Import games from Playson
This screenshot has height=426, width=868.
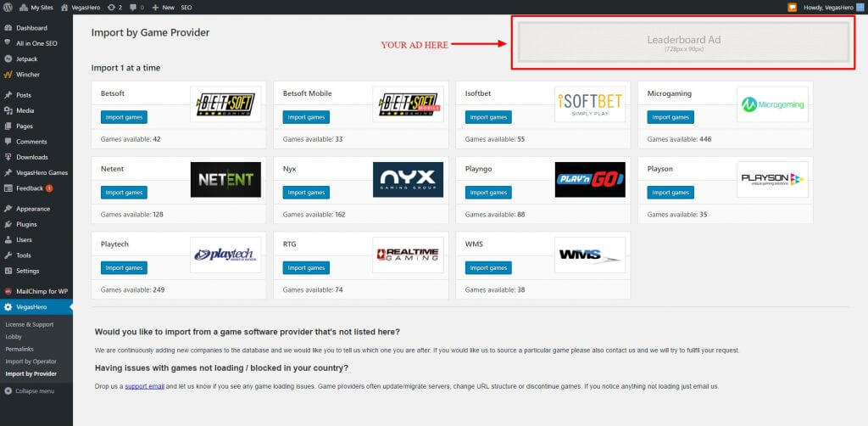click(670, 193)
